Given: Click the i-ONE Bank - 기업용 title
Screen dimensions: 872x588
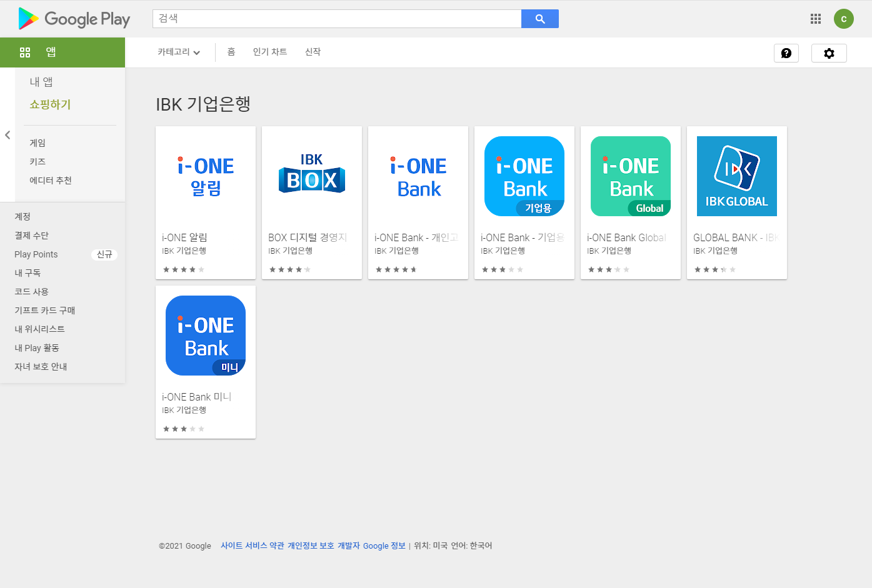Looking at the screenshot, I should [523, 237].
